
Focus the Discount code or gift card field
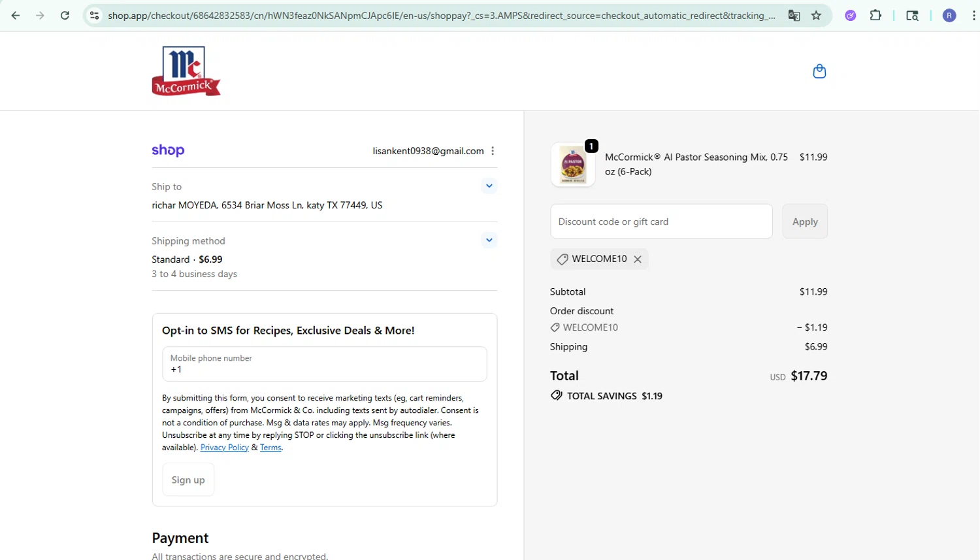click(x=661, y=222)
